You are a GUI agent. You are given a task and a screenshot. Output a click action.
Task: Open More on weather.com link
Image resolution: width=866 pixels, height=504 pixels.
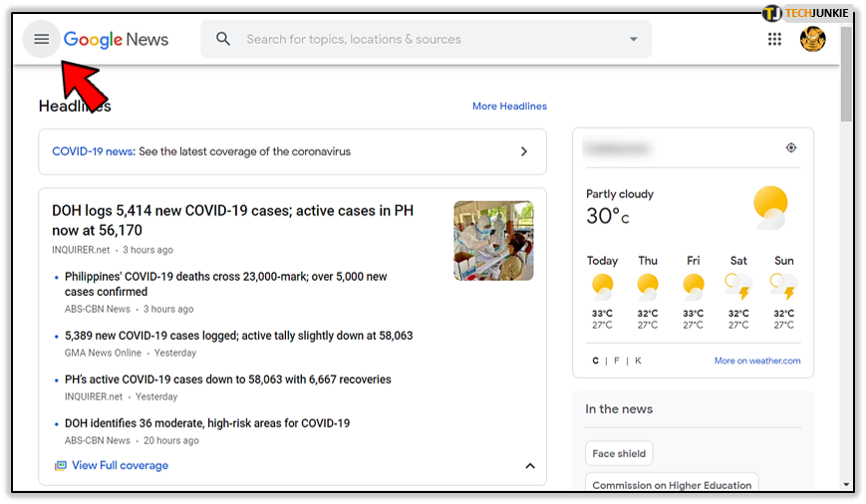pyautogui.click(x=757, y=361)
